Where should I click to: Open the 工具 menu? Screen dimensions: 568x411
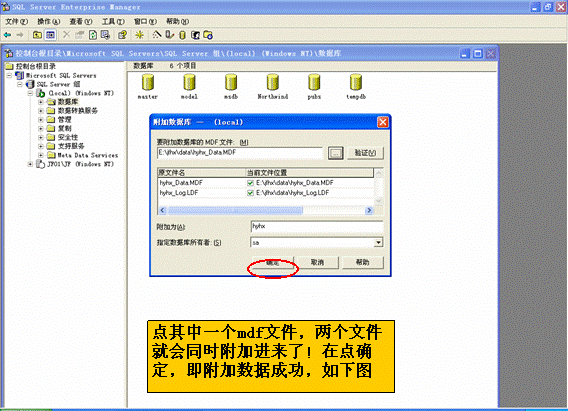tap(113, 21)
